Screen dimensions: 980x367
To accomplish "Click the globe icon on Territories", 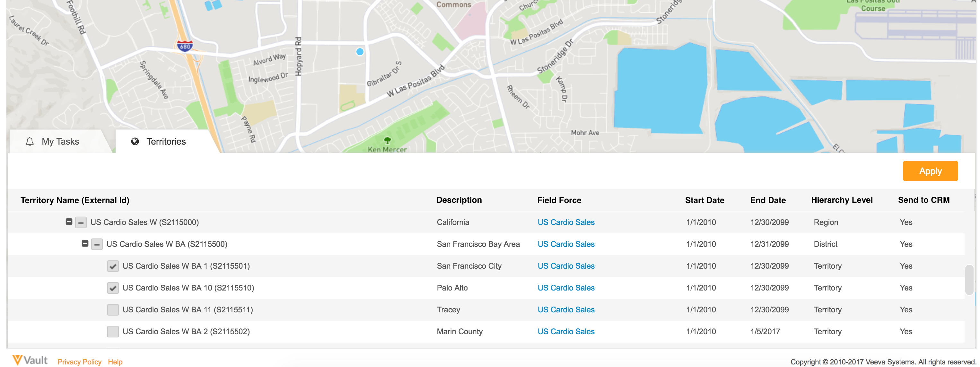I will coord(135,142).
